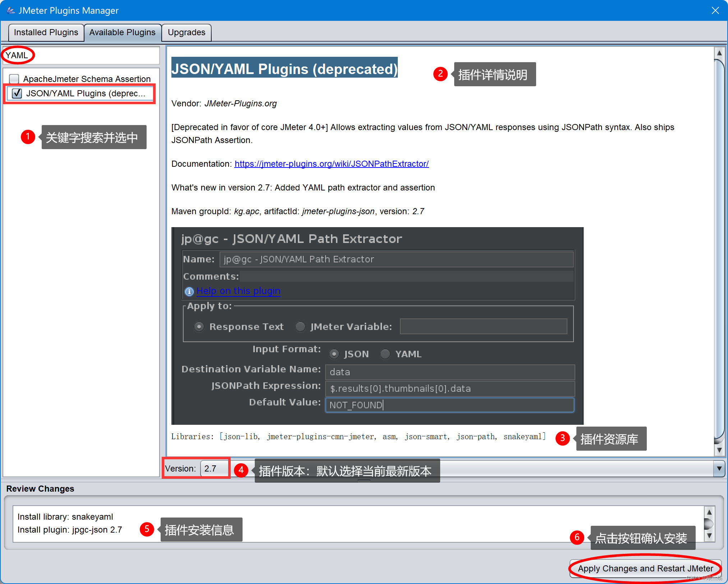Viewport: 728px width, 584px height.
Task: Click the JMeter logo in the title bar
Action: coord(11,10)
